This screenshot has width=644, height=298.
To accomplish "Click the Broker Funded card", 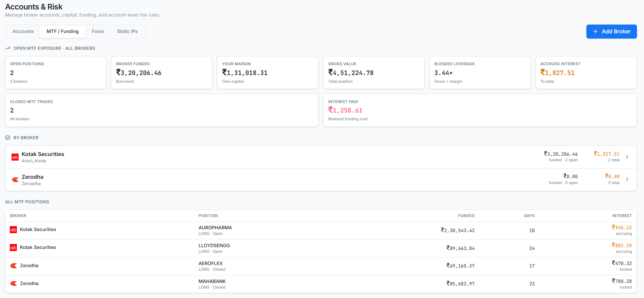I will (x=162, y=73).
